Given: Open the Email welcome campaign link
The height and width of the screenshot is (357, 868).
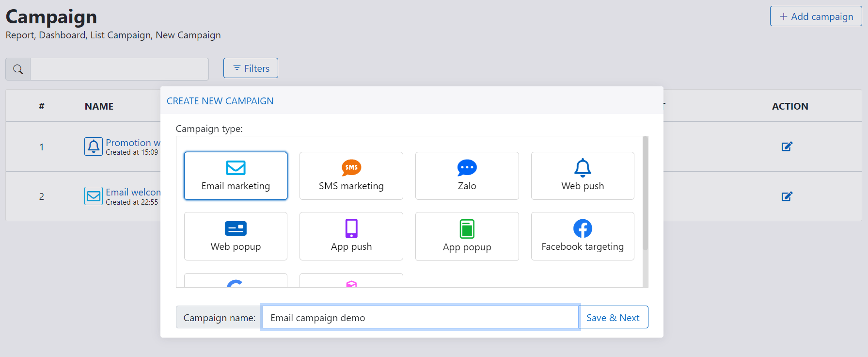Looking at the screenshot, I should [133, 192].
